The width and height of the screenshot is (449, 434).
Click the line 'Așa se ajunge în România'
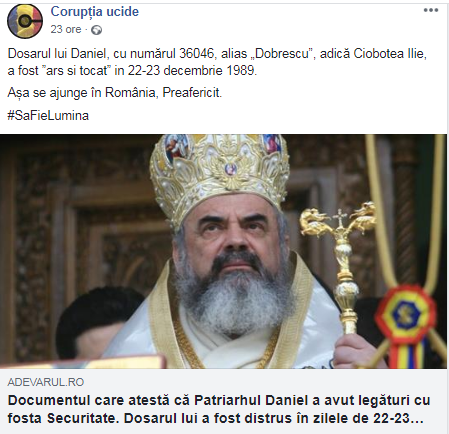click(x=115, y=93)
